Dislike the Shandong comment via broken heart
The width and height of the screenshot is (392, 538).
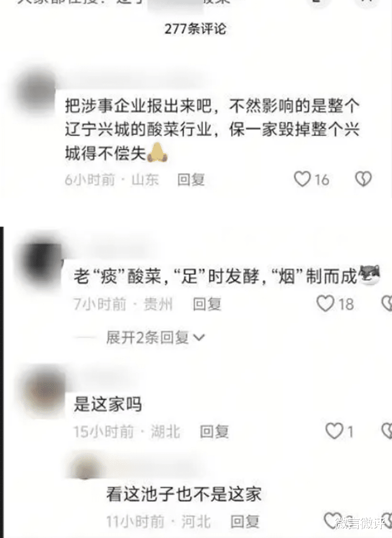pos(363,179)
